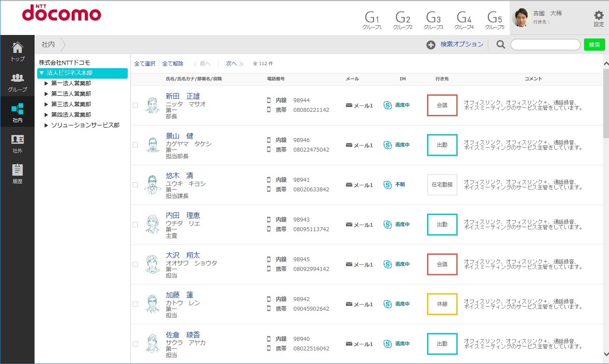Open the G3 Group 3 shortcut
Screen dimensions: 609x364
tap(433, 21)
